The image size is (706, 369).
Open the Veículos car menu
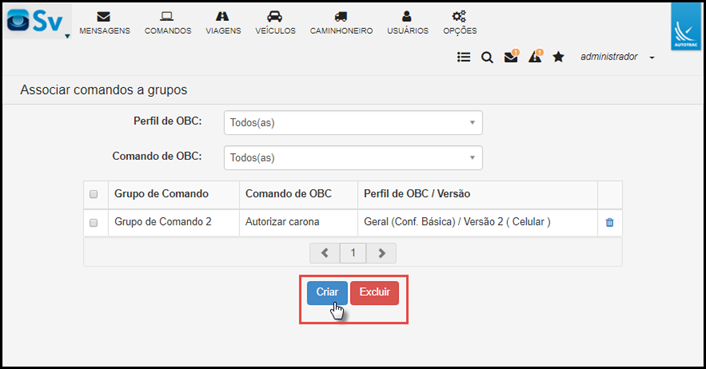pos(275,23)
